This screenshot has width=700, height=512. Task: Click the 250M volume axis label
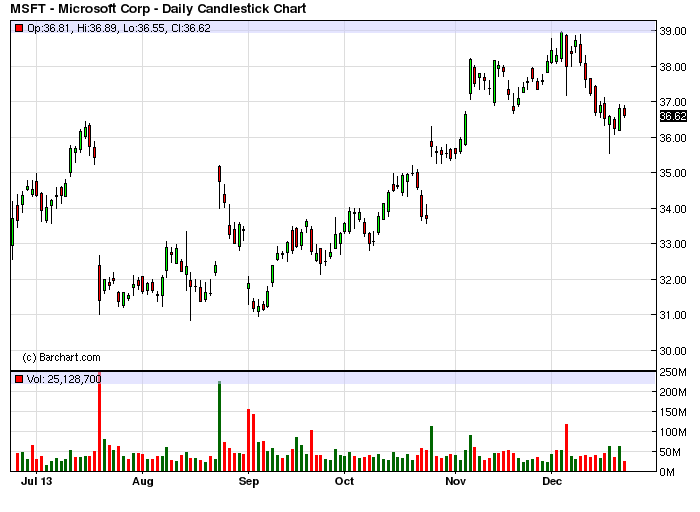click(672, 372)
